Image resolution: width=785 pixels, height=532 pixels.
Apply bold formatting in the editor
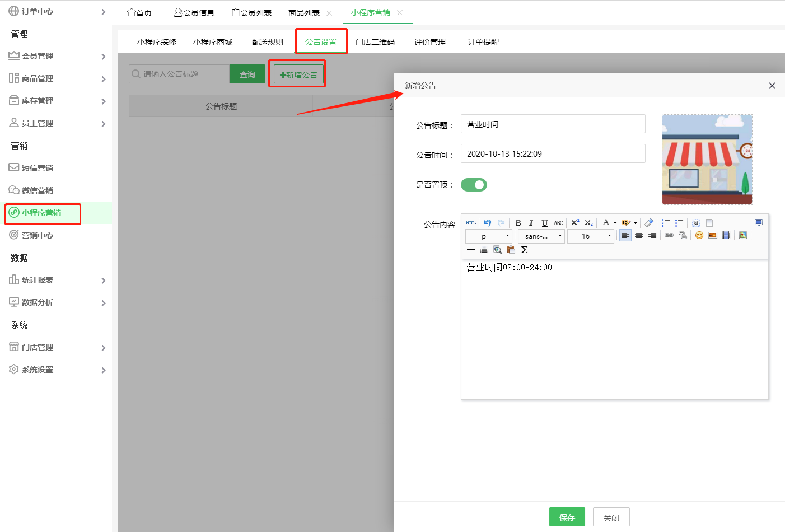click(x=518, y=222)
